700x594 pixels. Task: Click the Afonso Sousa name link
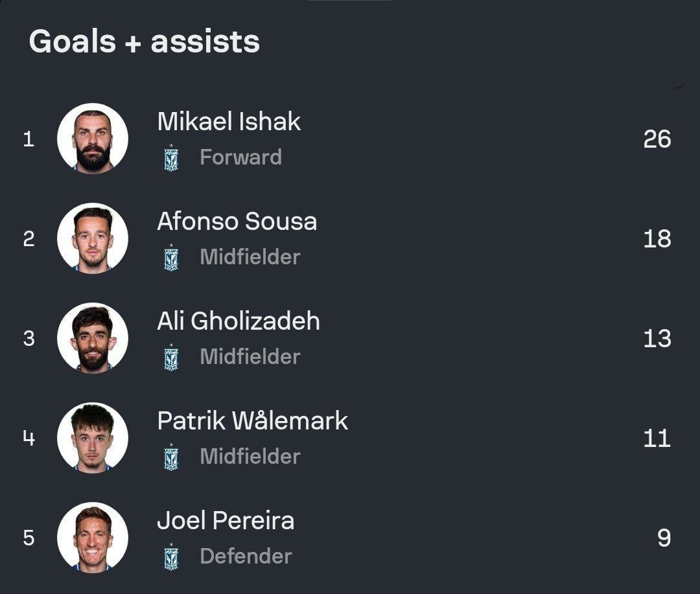pyautogui.click(x=237, y=222)
